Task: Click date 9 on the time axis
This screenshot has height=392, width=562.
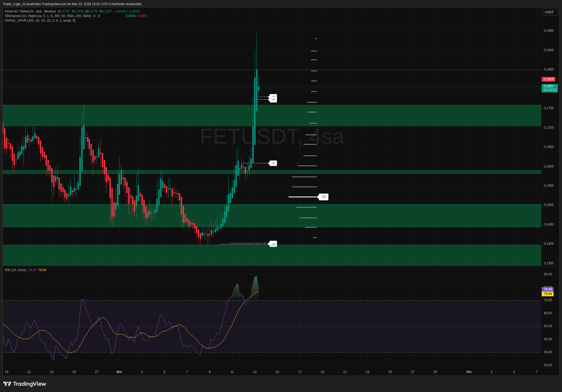Action: tap(209, 372)
